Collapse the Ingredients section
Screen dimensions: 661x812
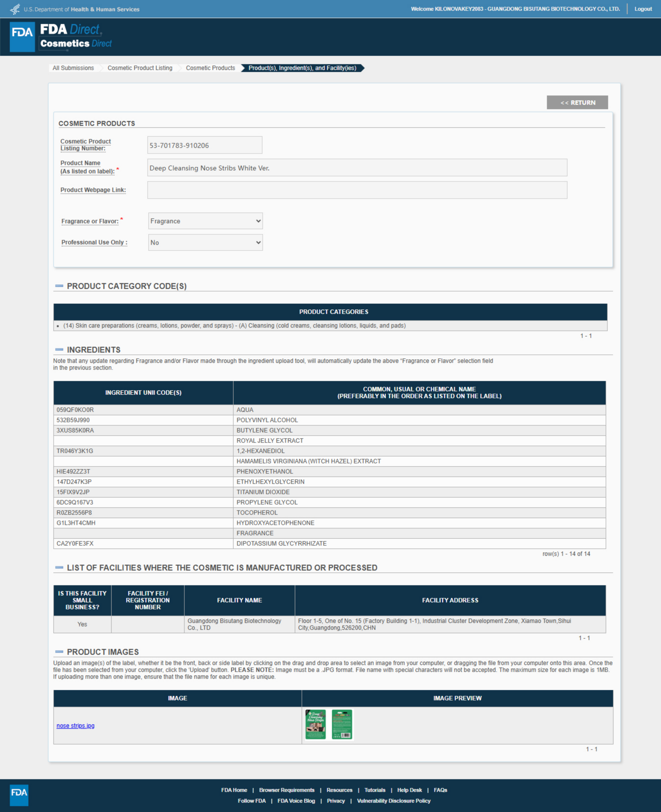[x=59, y=349]
